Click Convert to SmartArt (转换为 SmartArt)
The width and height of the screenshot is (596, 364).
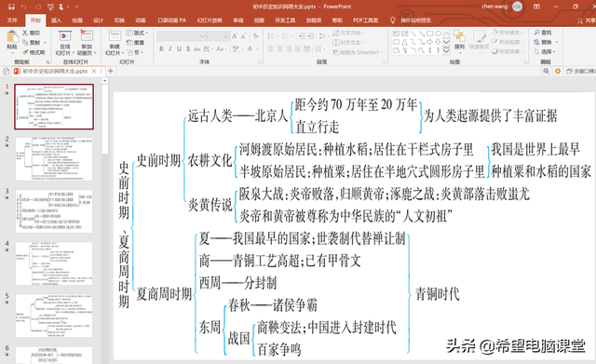(x=358, y=52)
